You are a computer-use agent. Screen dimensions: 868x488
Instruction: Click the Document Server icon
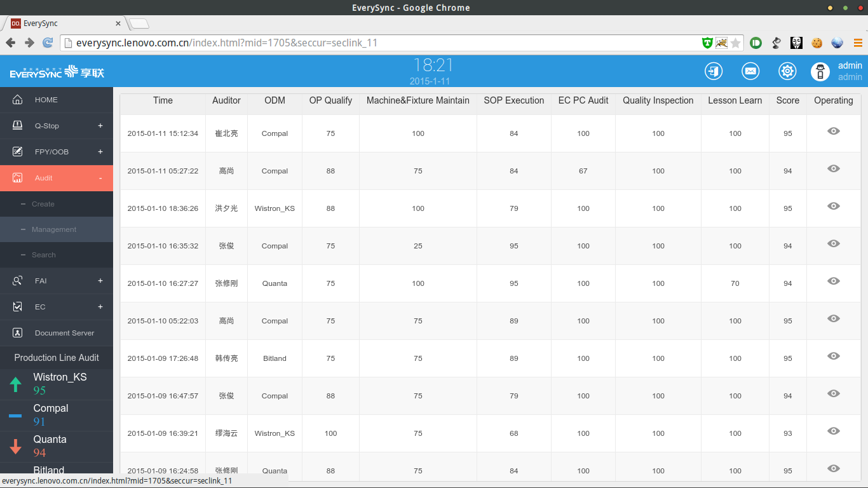[17, 333]
